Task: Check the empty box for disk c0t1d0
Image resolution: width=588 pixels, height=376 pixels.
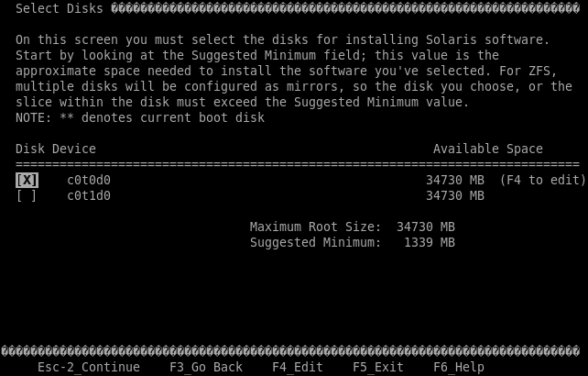Action: tap(27, 195)
